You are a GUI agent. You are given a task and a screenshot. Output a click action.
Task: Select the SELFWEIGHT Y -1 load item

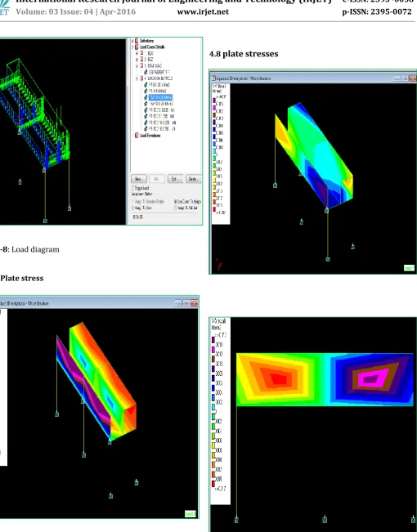[159, 72]
